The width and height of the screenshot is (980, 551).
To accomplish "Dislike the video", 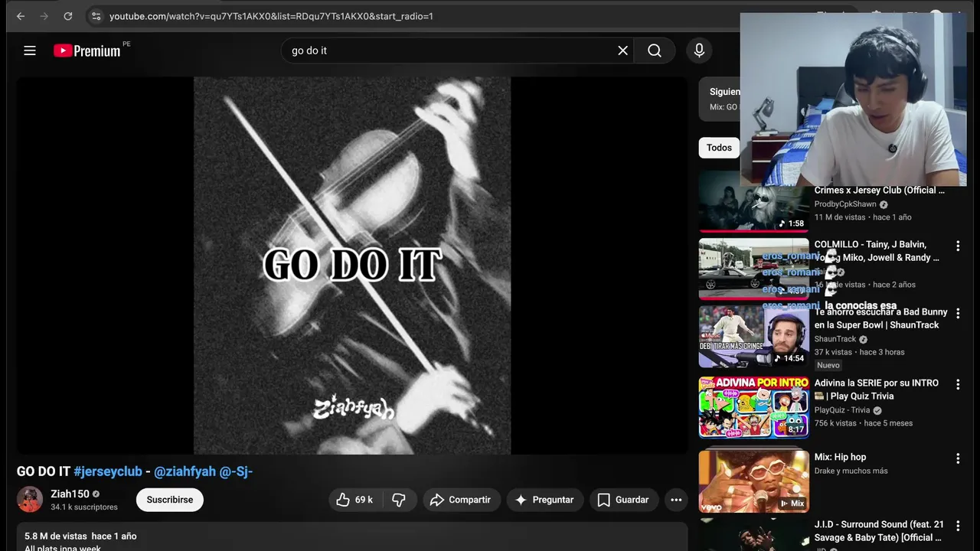I will [399, 500].
